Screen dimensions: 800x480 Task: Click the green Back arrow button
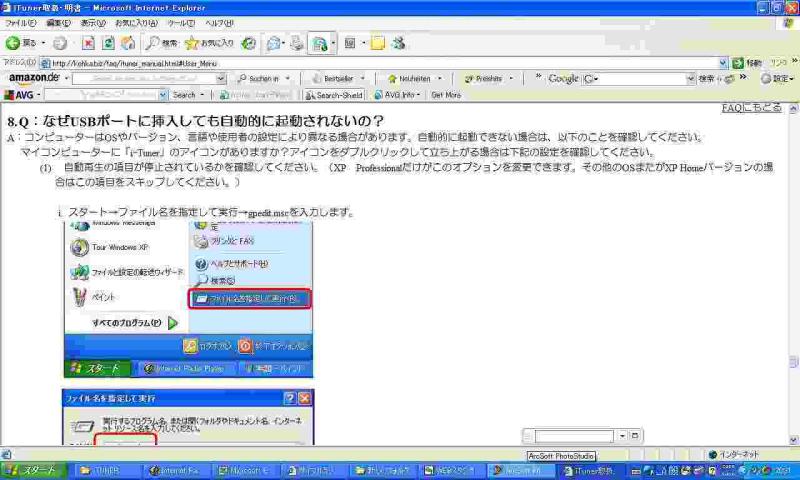13,43
